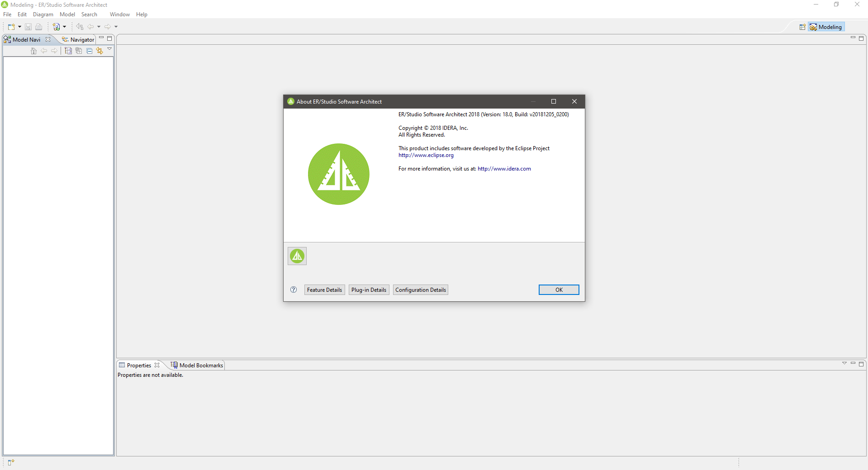Open the Window menu

[x=120, y=14]
